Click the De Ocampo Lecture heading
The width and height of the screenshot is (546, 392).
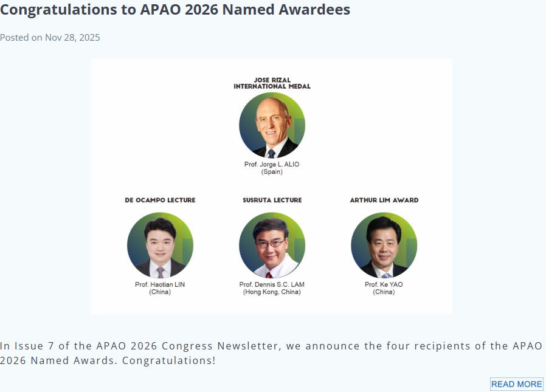pos(160,200)
